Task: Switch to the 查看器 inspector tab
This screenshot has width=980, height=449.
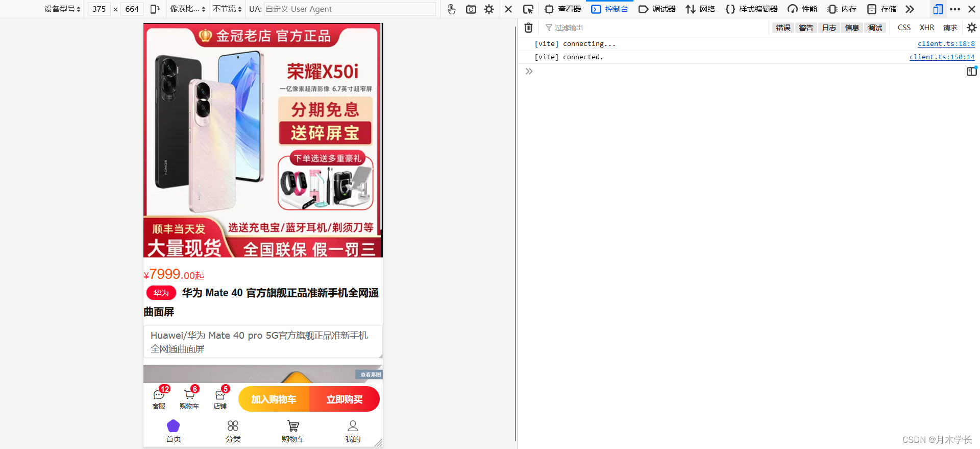Action: [563, 9]
